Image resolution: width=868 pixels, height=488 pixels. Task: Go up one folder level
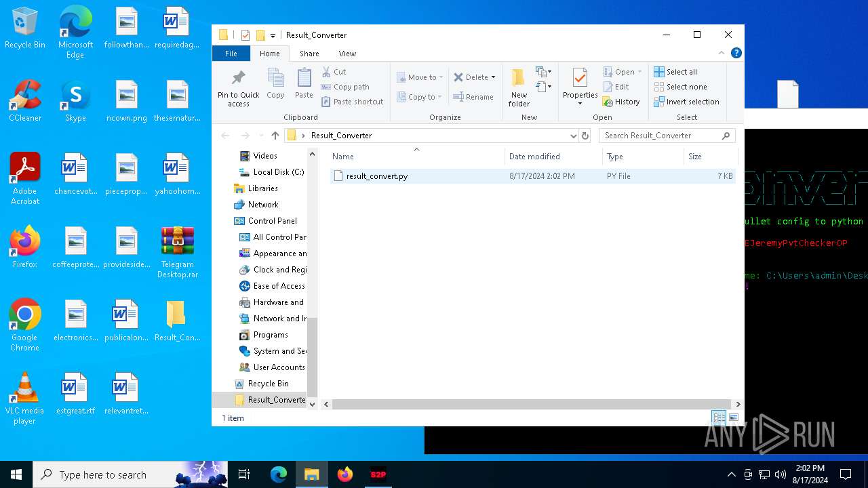click(275, 136)
